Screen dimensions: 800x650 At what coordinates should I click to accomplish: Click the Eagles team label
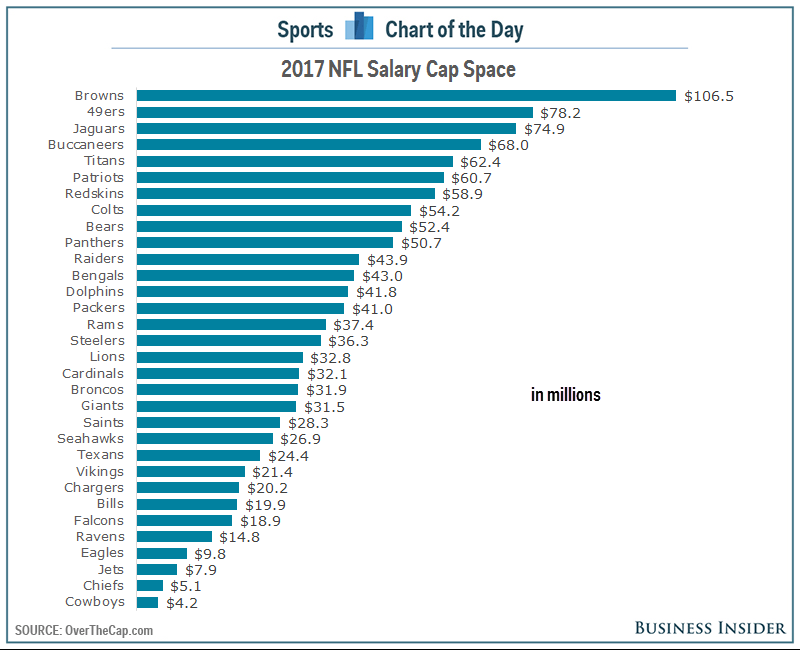(103, 553)
